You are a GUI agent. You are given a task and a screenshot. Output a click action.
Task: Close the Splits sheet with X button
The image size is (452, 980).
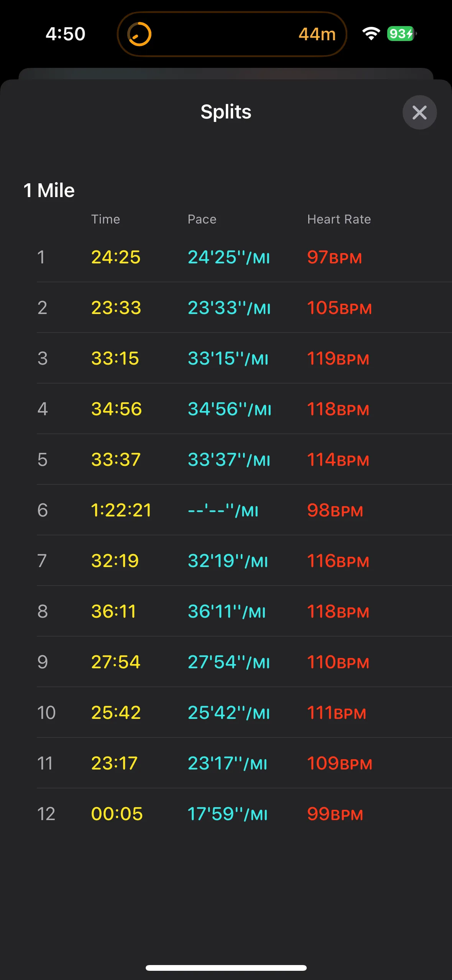pos(419,112)
